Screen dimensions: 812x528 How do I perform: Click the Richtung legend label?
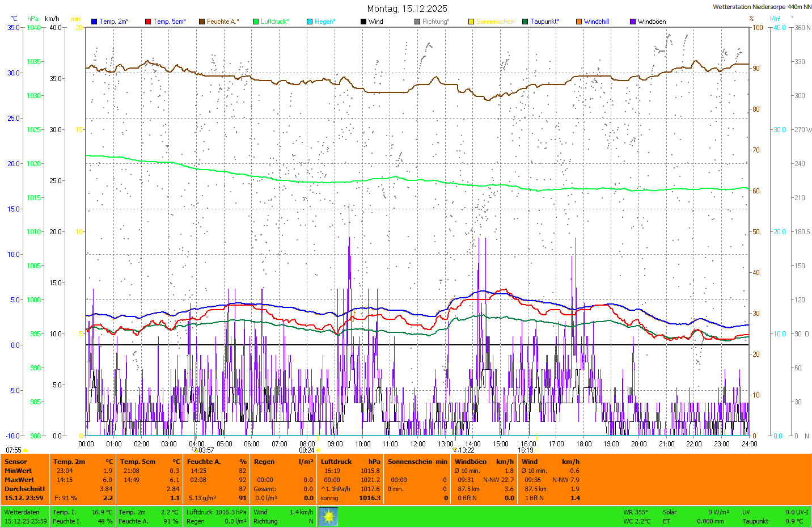point(435,22)
